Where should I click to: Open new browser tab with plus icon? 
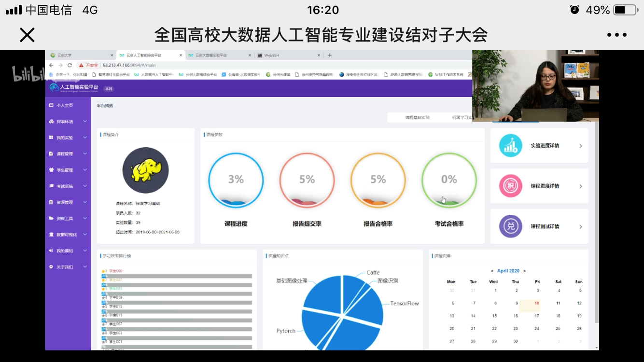(330, 56)
